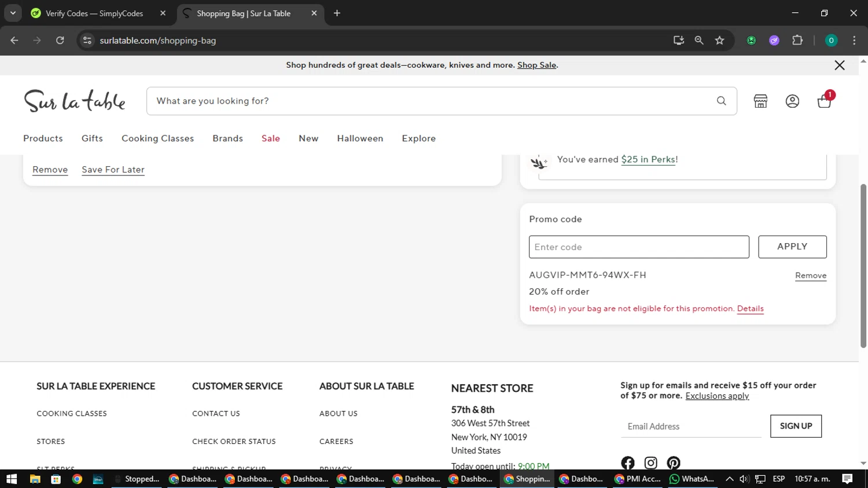868x488 pixels.
Task: Show hidden system tray icons
Action: pyautogui.click(x=729, y=479)
